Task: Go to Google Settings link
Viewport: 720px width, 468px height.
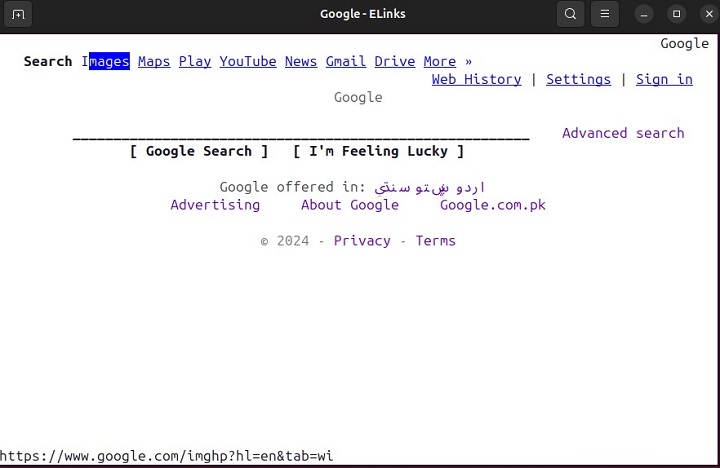Action: coord(579,79)
